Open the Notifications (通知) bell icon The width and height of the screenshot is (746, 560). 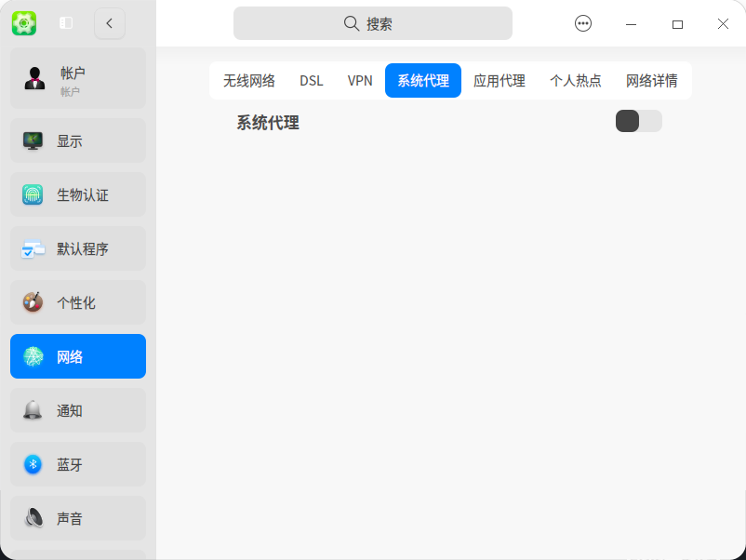[x=35, y=409]
